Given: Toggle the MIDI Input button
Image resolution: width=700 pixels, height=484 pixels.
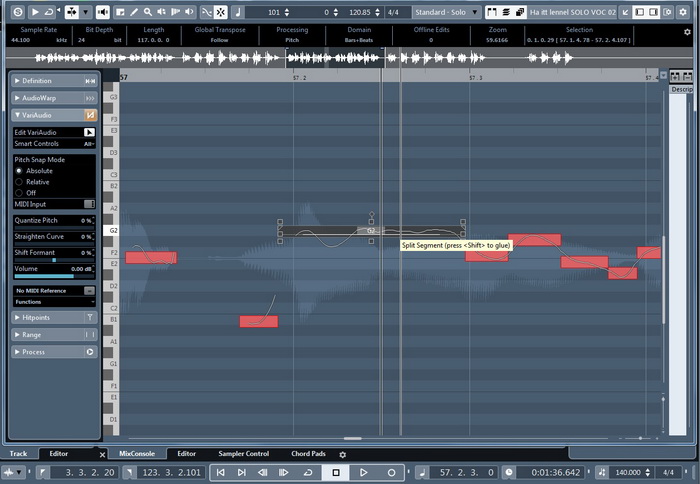Looking at the screenshot, I should [x=89, y=204].
